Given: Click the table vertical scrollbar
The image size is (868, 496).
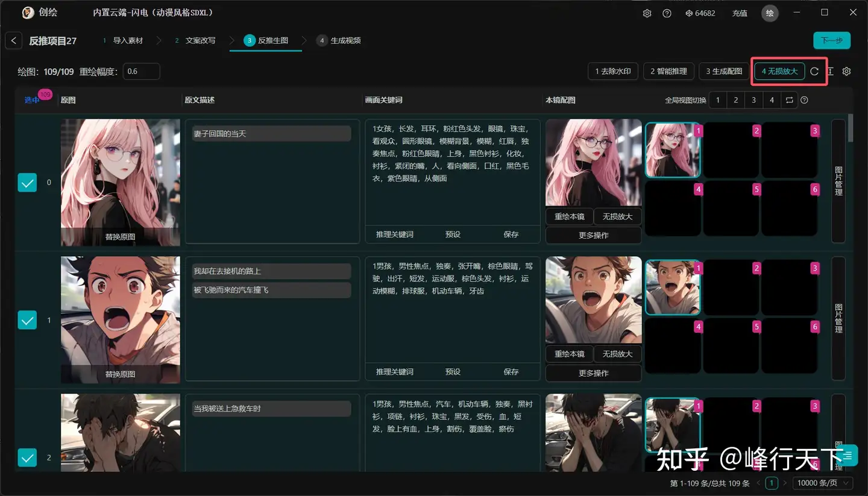Looking at the screenshot, I should [851, 128].
